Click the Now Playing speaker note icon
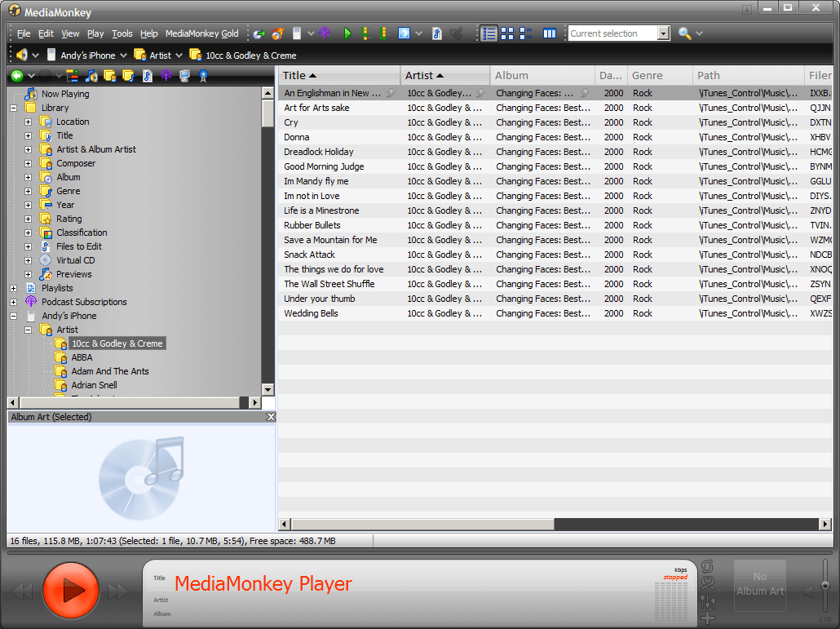 pyautogui.click(x=91, y=76)
